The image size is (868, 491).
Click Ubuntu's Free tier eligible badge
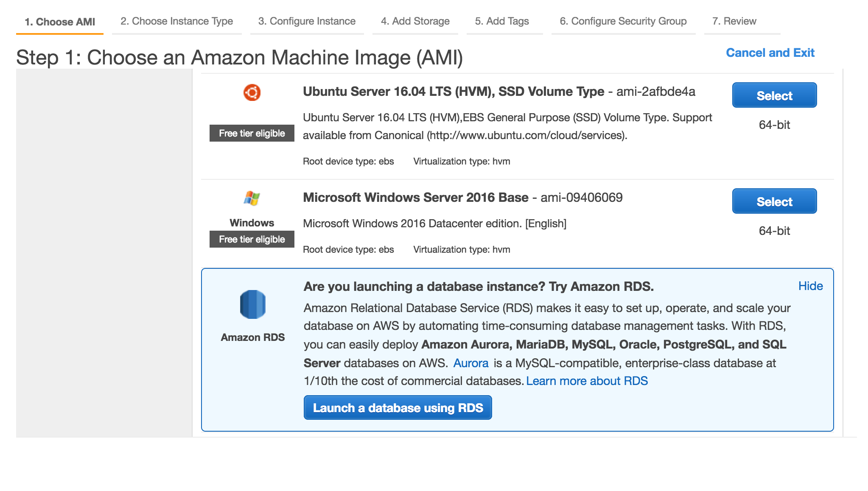252,134
